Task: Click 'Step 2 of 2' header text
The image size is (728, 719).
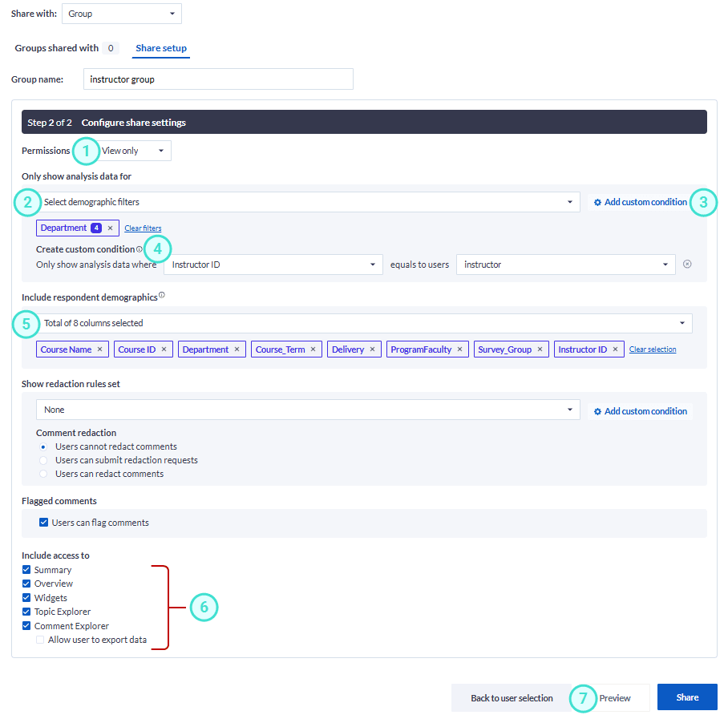Action: coord(50,123)
